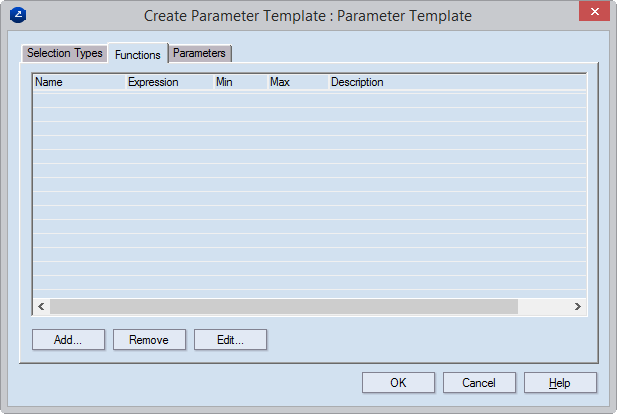
Task: Click the Expression column header
Action: click(168, 82)
